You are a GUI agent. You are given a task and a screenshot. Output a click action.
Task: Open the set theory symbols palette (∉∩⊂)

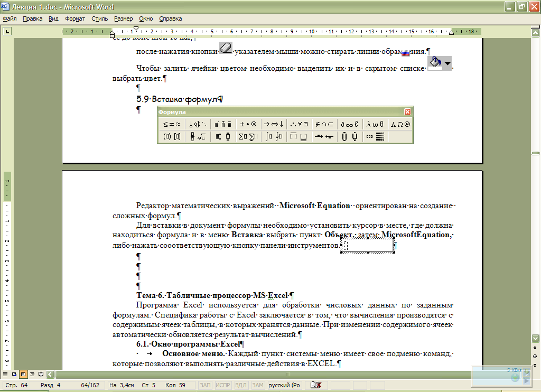pyautogui.click(x=324, y=124)
